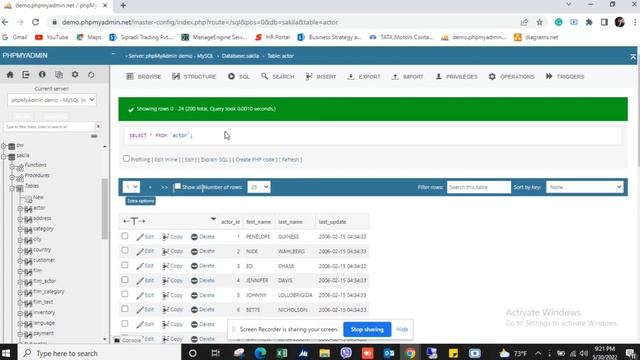Reload the navigation panel icon
The image size is (640, 360).
point(91,75)
